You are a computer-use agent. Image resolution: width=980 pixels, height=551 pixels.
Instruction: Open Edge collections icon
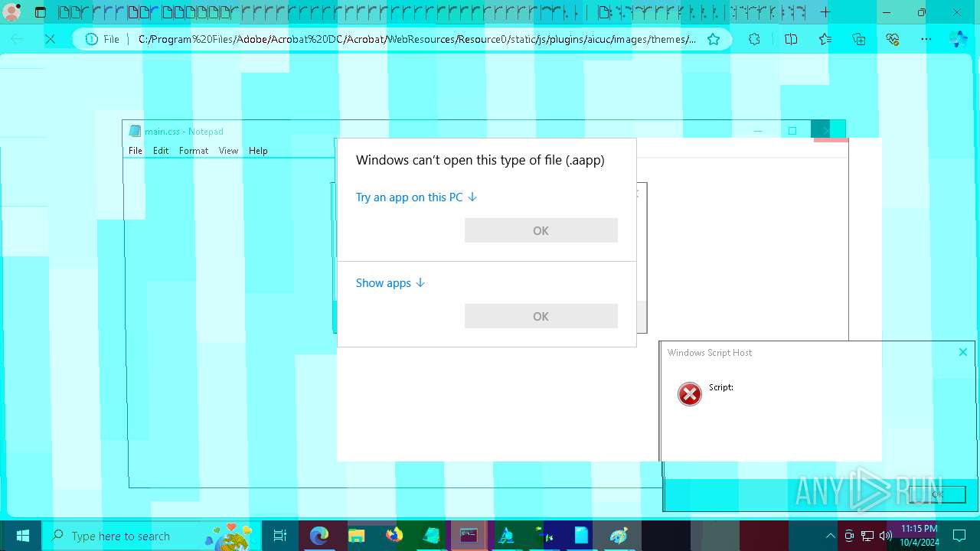(x=858, y=39)
